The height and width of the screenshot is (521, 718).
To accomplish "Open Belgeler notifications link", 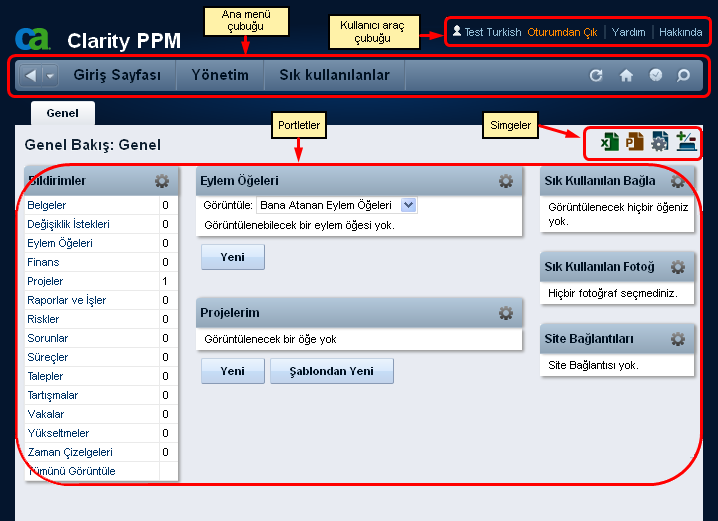I will point(46,205).
